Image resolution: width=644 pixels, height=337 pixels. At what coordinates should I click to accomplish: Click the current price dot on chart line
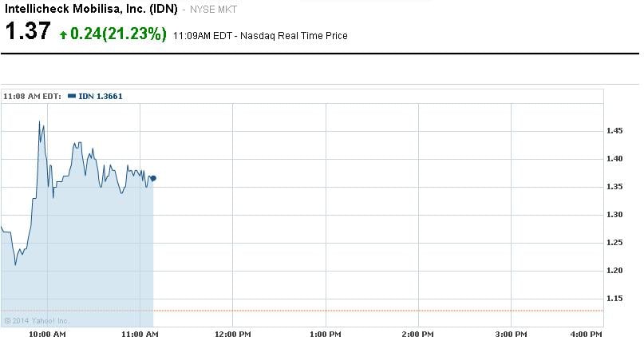(x=153, y=178)
